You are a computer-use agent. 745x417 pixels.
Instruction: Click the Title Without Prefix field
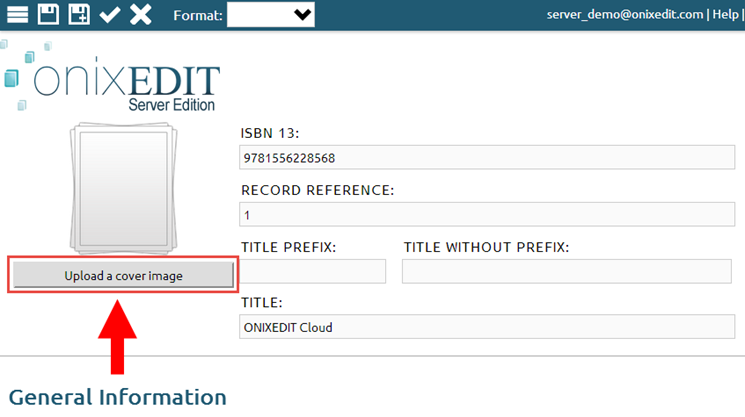(x=567, y=271)
